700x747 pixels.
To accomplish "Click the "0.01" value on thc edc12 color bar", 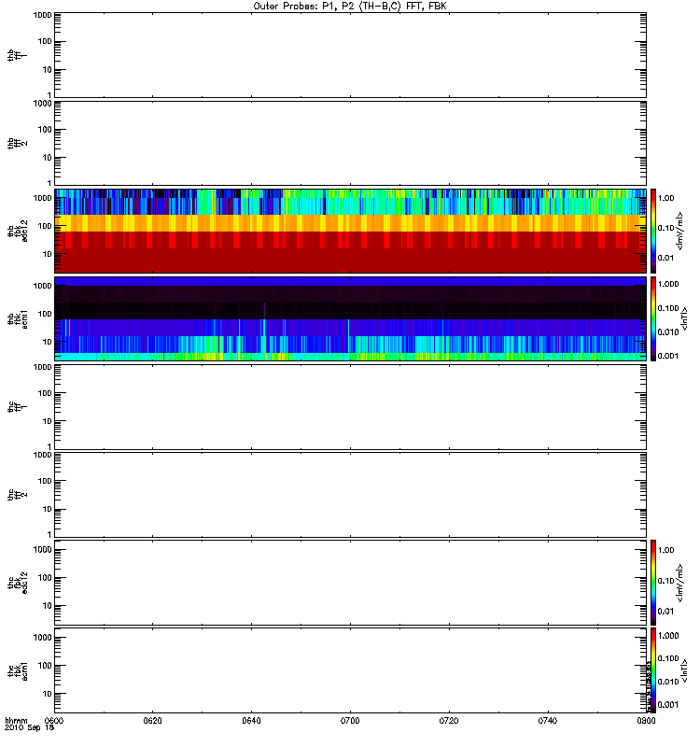I will [x=665, y=611].
